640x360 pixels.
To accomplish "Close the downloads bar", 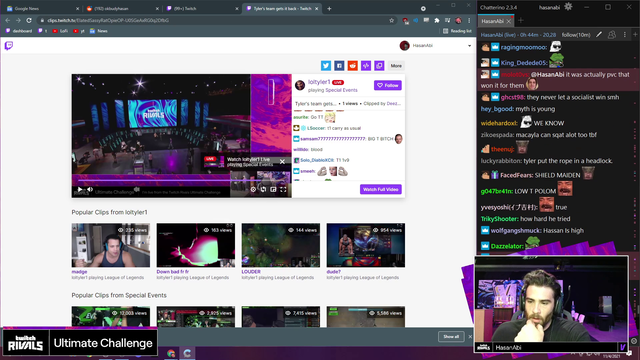I will (470, 337).
